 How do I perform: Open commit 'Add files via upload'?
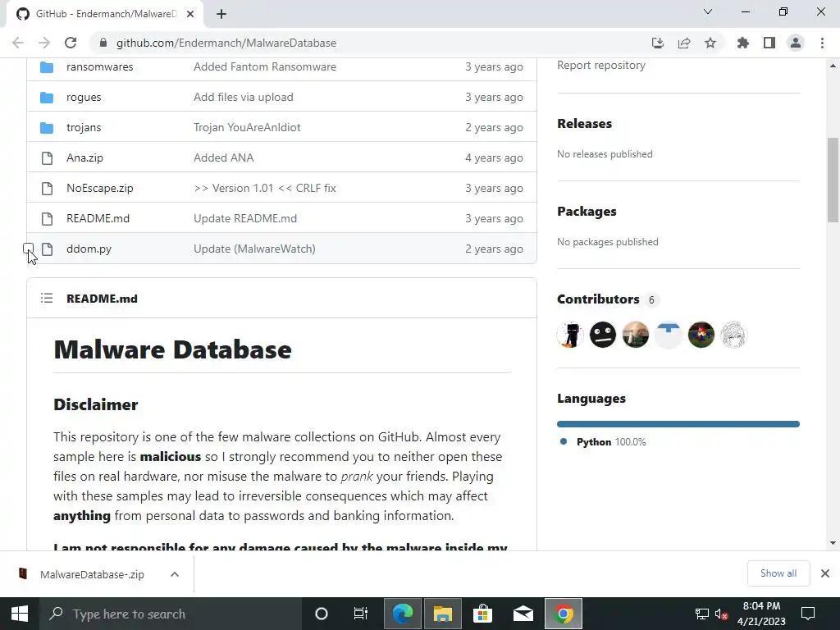(x=243, y=98)
